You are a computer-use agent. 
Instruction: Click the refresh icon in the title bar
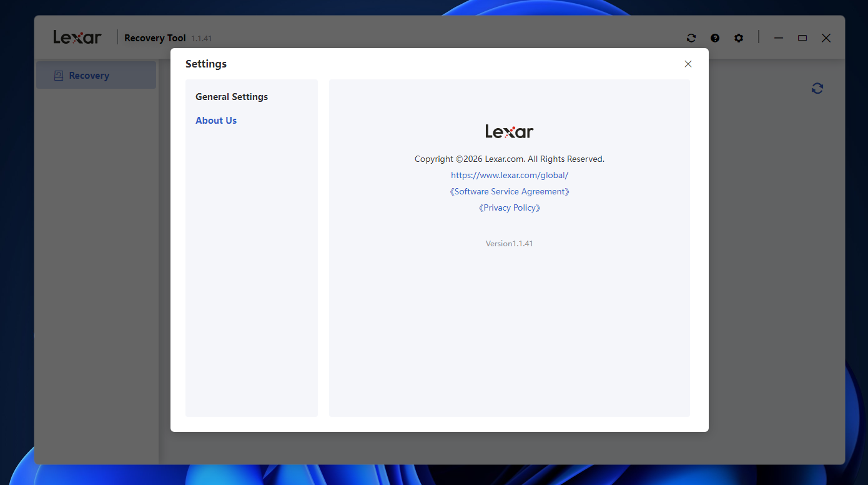point(691,37)
